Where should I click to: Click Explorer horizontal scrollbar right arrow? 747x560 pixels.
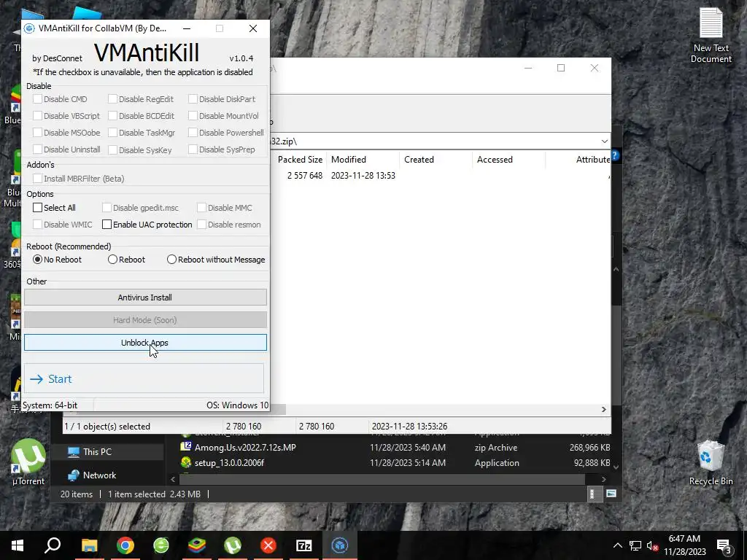coord(603,479)
